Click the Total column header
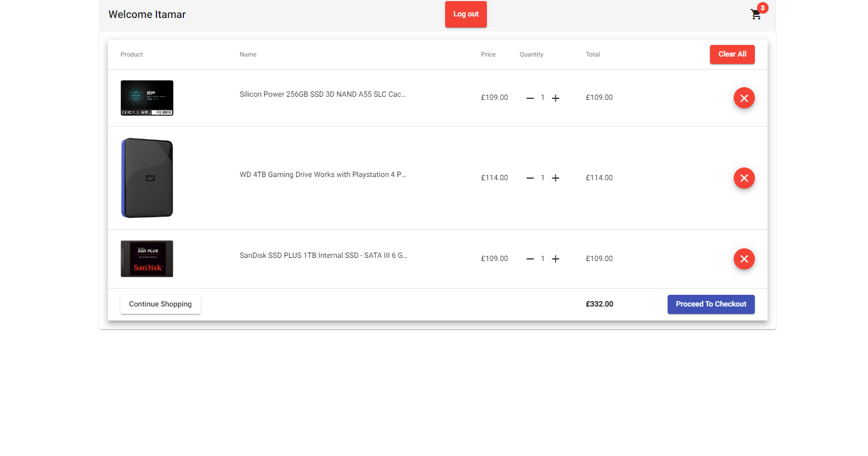This screenshot has width=868, height=456. click(593, 54)
